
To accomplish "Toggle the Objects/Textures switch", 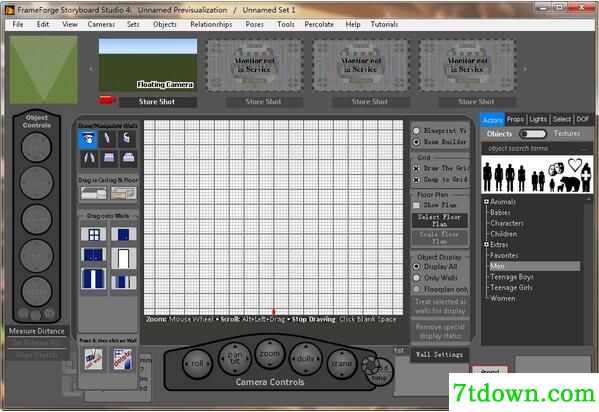I will (533, 134).
